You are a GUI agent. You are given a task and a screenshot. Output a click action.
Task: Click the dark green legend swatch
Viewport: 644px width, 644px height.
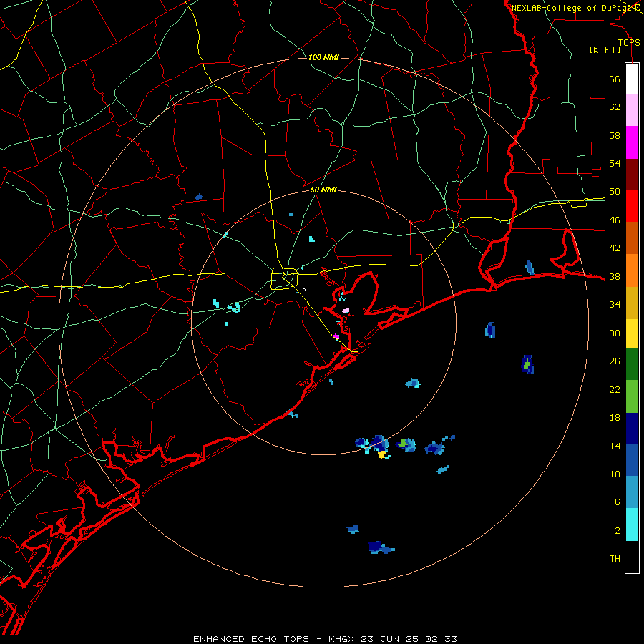[x=632, y=364]
